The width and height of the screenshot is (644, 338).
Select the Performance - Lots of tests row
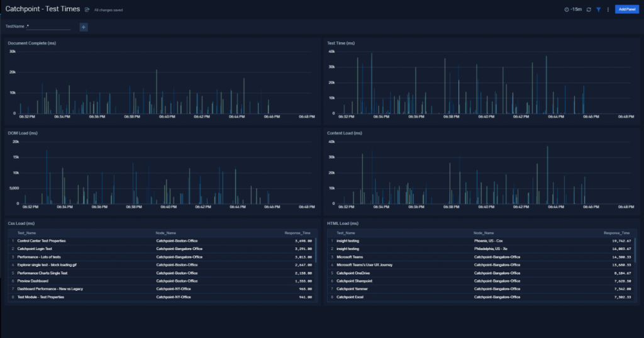pyautogui.click(x=162, y=257)
